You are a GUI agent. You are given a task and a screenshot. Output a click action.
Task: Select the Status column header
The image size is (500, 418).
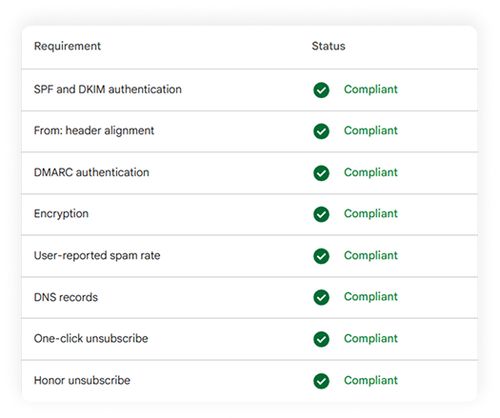[328, 46]
